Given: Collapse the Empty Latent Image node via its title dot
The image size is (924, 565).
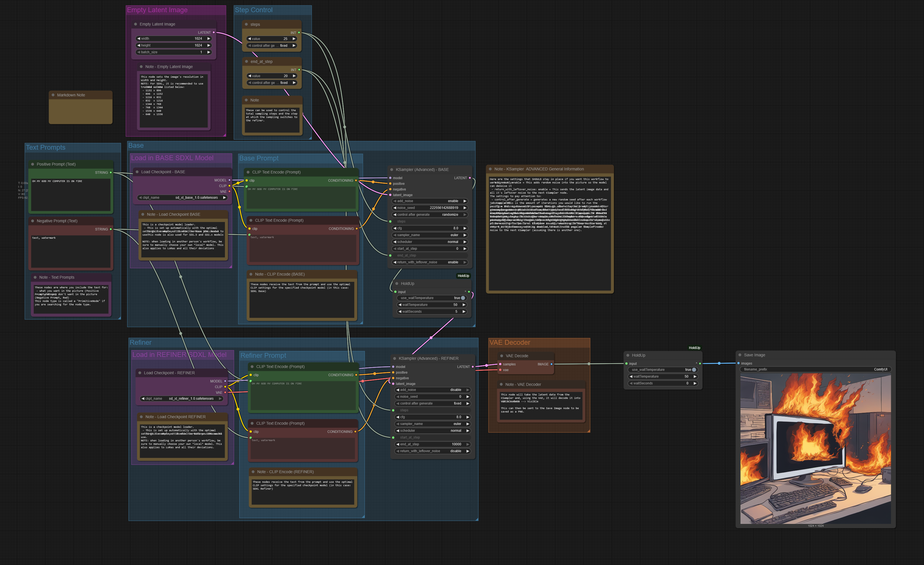Looking at the screenshot, I should [135, 24].
